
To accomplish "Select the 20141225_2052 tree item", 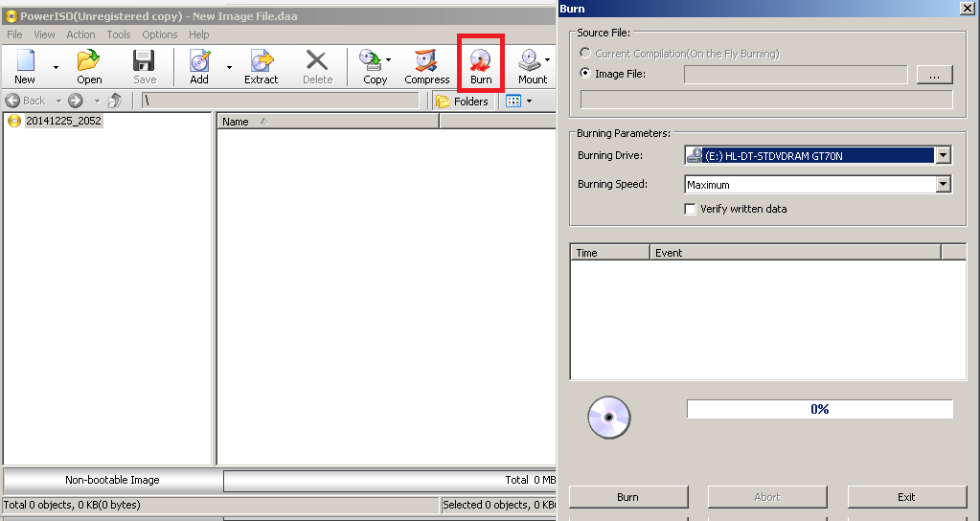I will [x=63, y=121].
